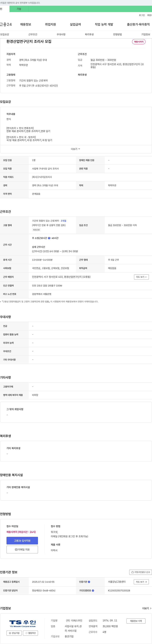
Task: Jump to 우대사항 section tab
Action: (61, 35)
